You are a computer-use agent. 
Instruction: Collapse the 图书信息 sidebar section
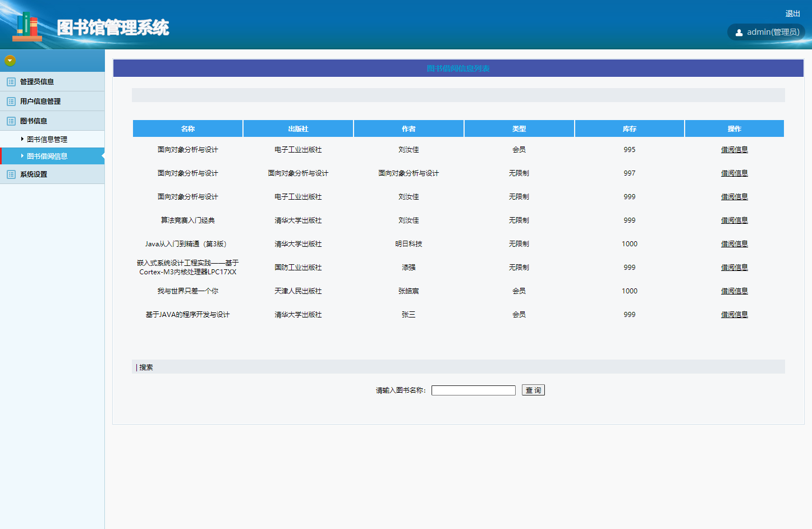pos(34,121)
